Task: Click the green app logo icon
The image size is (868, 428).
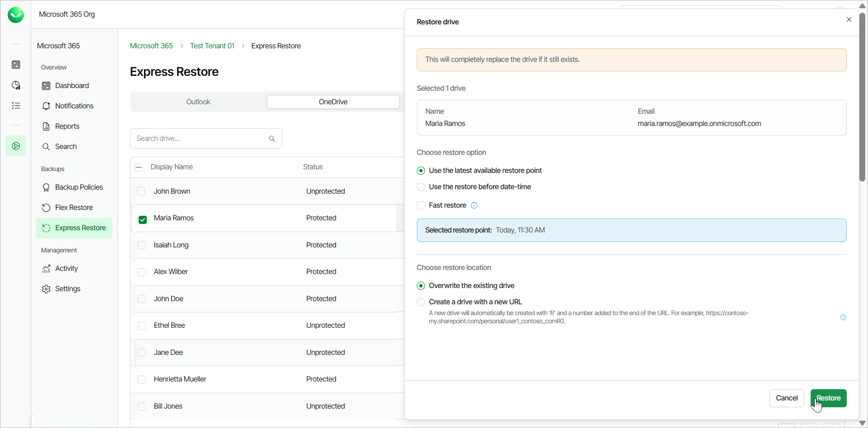Action: coord(16,15)
